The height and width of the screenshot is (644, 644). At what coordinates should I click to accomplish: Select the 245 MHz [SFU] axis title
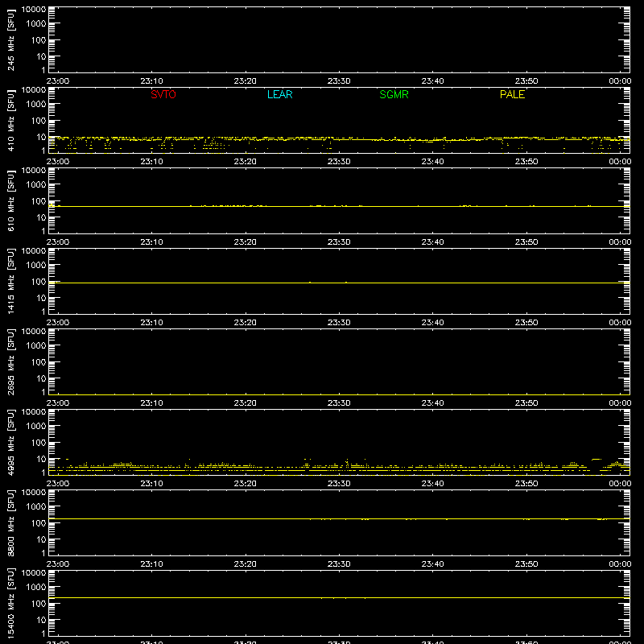[11, 40]
